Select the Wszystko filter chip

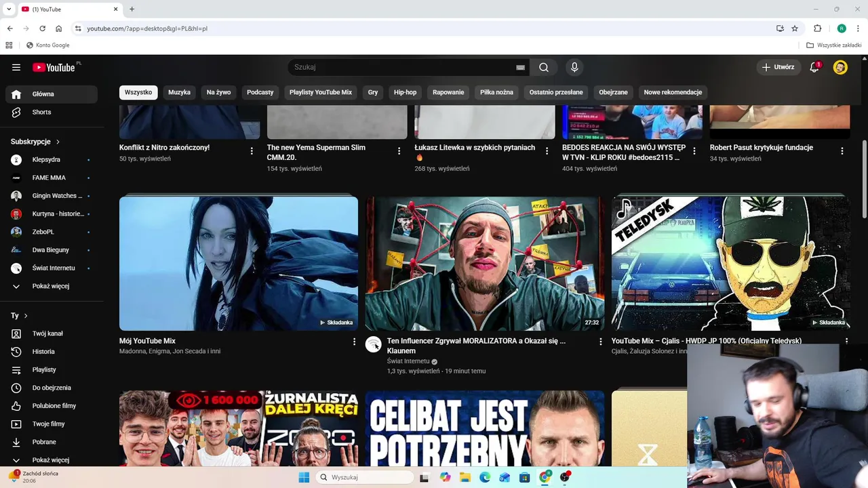(x=138, y=92)
